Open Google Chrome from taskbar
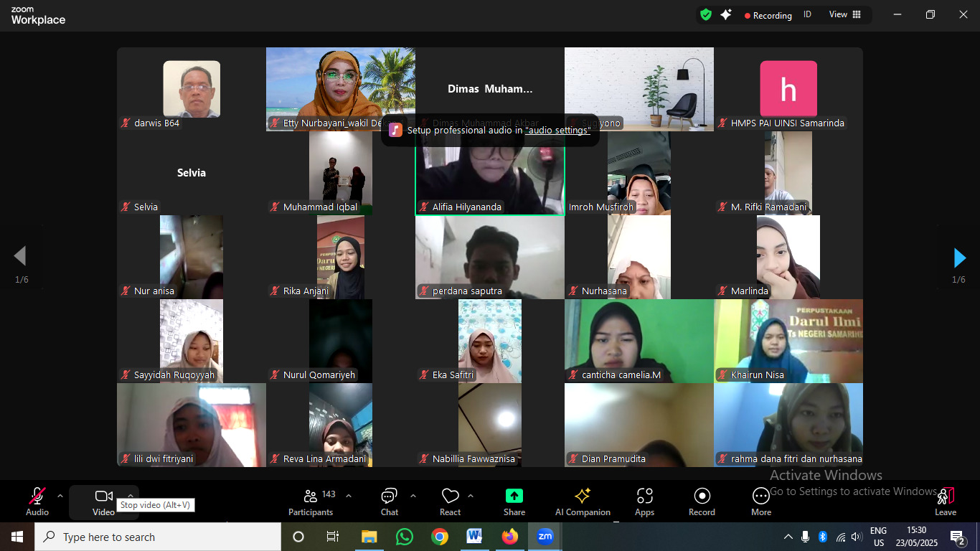This screenshot has height=551, width=980. (440, 537)
